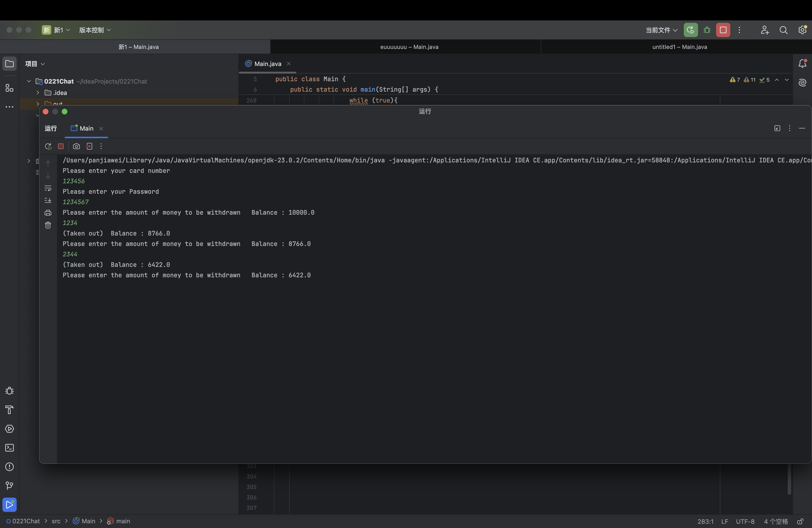The height and width of the screenshot is (528, 812).
Task: Select the Main tab in Run window
Action: [x=86, y=129]
